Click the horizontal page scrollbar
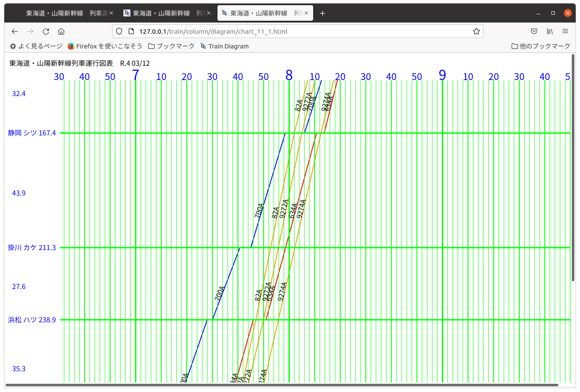580x392 pixels. tap(282, 385)
